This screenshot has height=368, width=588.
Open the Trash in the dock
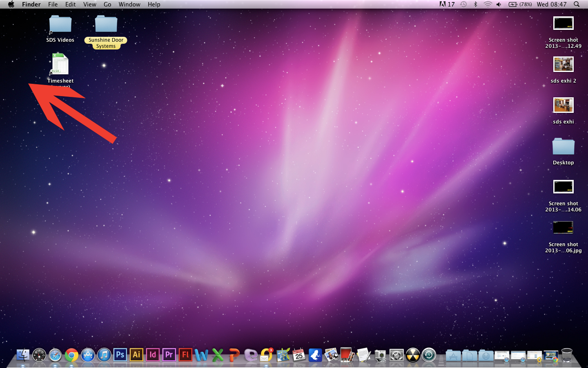(x=567, y=355)
